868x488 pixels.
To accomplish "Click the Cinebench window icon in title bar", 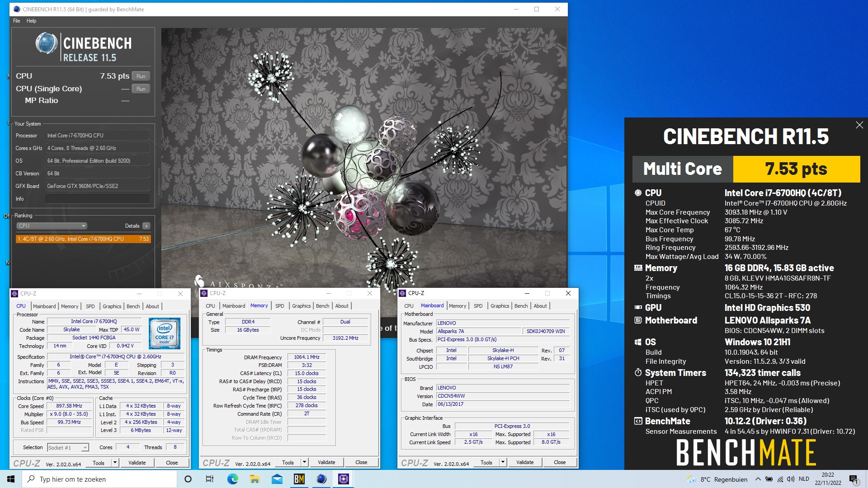I will 17,9.
